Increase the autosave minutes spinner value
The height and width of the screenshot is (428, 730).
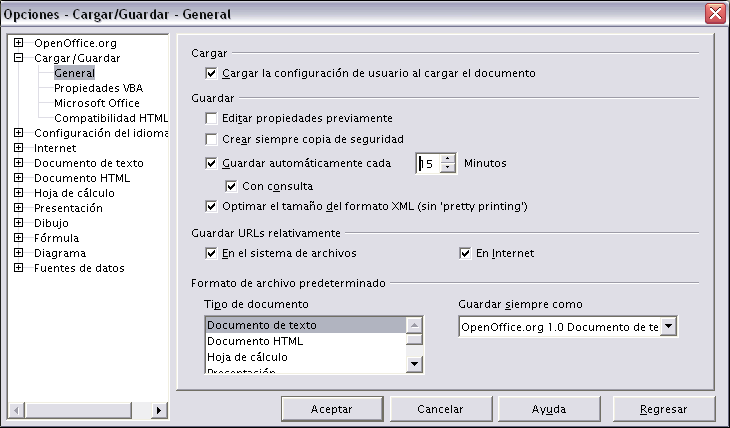click(447, 158)
